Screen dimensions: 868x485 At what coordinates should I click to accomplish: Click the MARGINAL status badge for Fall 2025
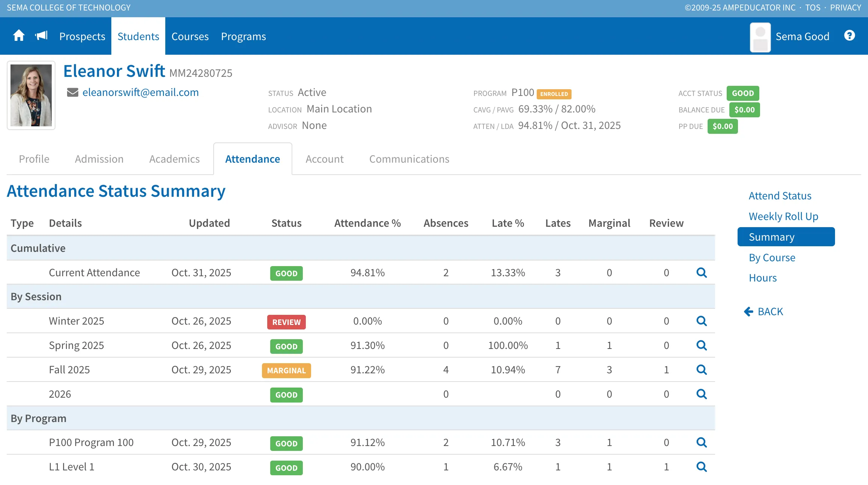[x=286, y=371]
